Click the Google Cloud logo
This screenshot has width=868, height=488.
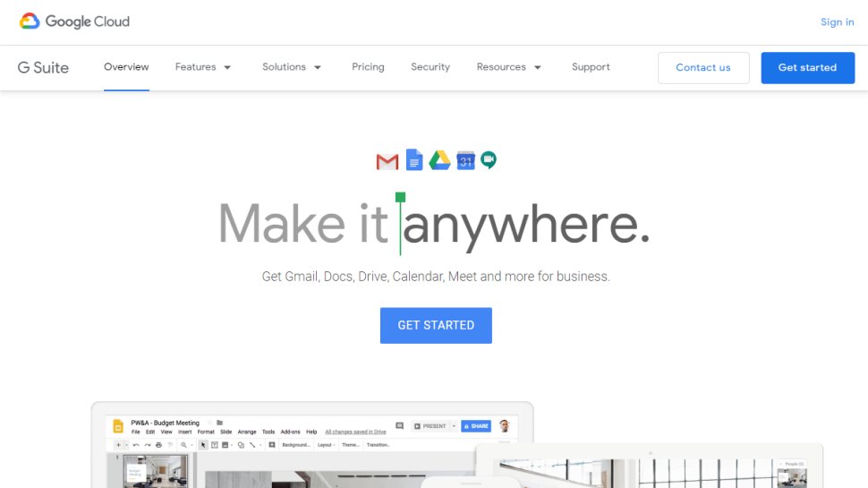[74, 21]
